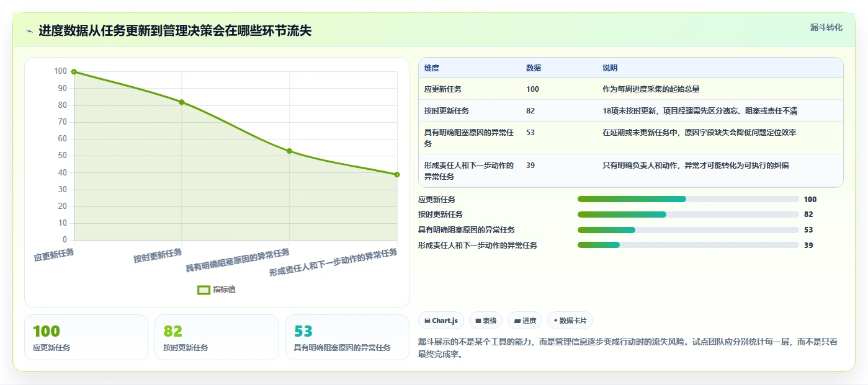Click description 作为每周进度采集的起始总量
Screen dimensions: 868x385
pos(651,89)
